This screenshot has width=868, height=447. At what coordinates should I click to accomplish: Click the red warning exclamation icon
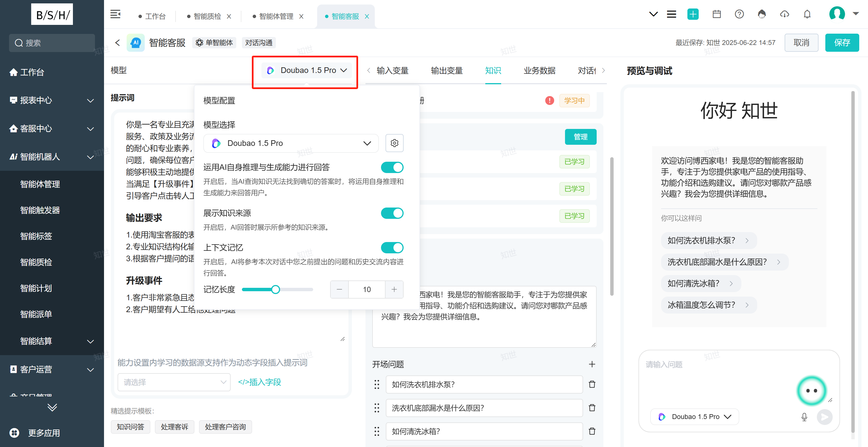coord(549,100)
